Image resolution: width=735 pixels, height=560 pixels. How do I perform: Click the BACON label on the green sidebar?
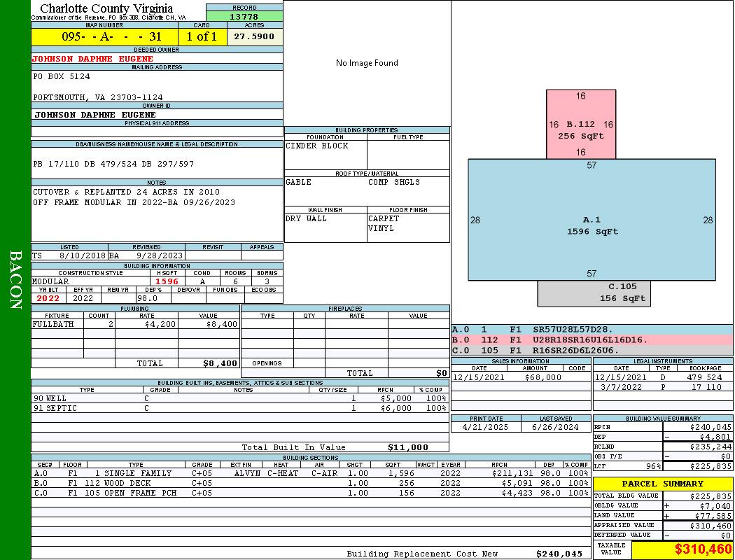[x=15, y=280]
